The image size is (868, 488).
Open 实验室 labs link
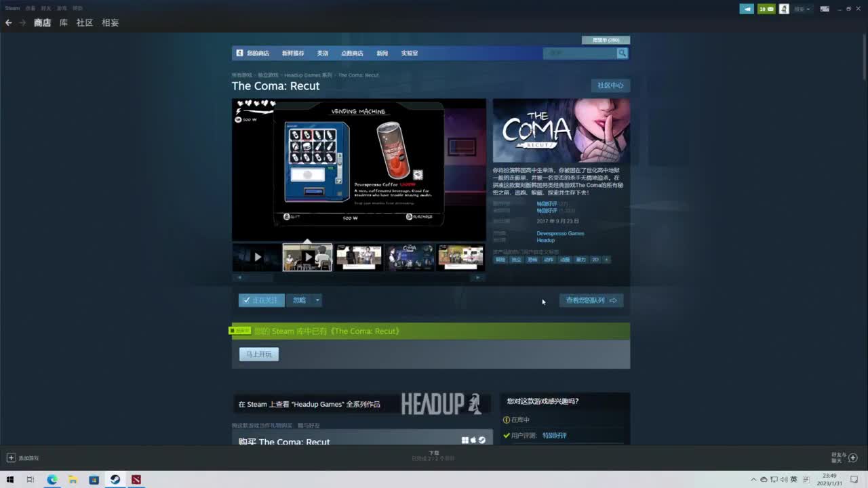coord(409,54)
